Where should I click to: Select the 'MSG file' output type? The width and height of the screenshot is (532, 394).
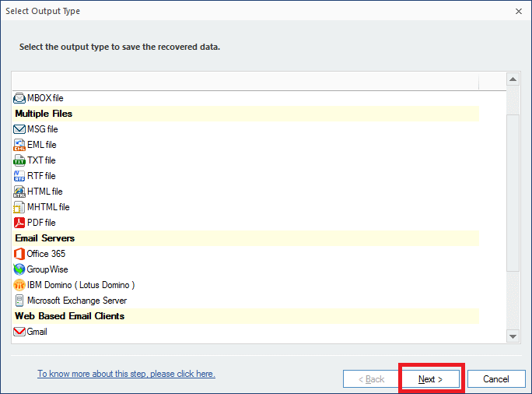(43, 129)
